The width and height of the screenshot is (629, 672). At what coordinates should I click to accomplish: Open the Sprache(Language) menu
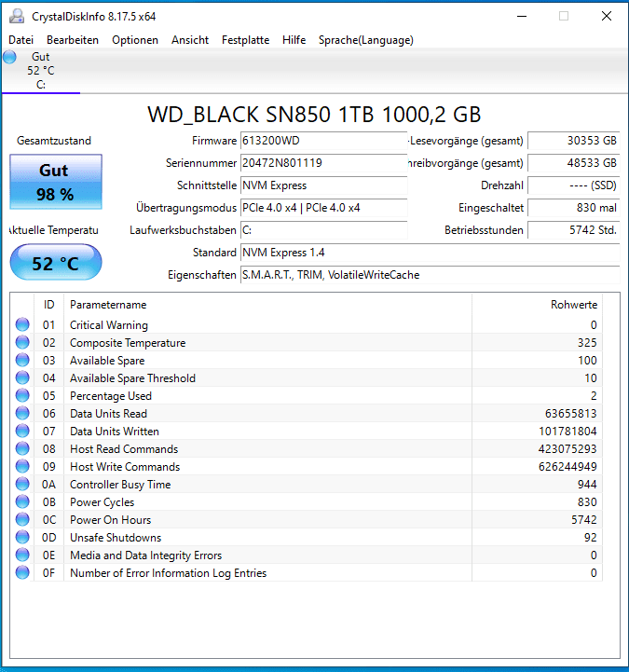click(366, 40)
